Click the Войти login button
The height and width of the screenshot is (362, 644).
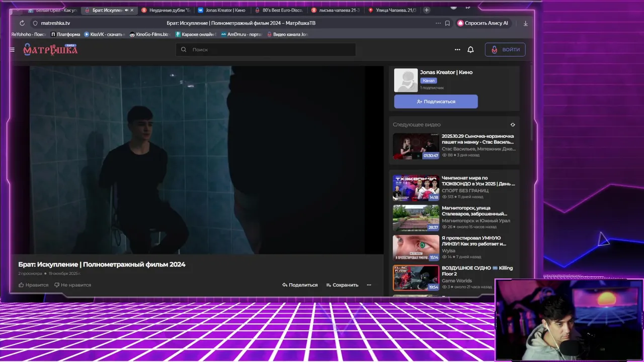(505, 49)
